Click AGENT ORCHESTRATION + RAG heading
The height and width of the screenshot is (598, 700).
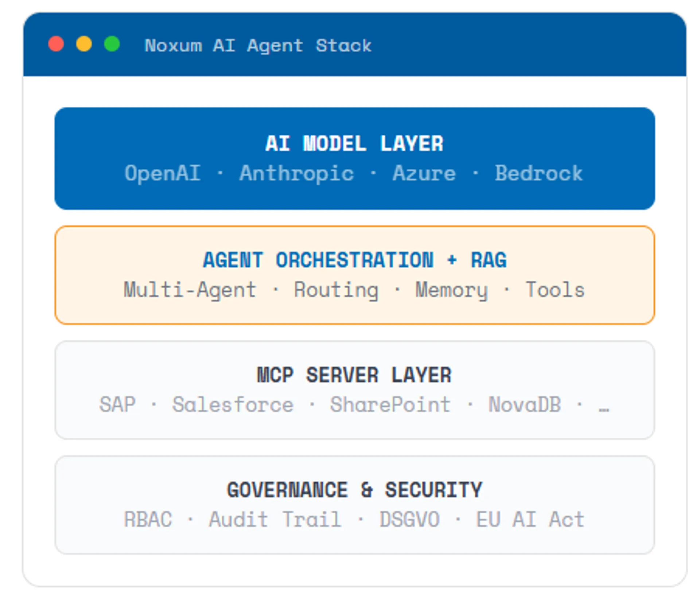coord(354,260)
